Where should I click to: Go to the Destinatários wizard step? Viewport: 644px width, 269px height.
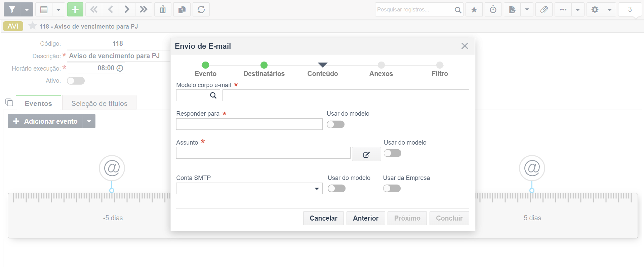[264, 69]
